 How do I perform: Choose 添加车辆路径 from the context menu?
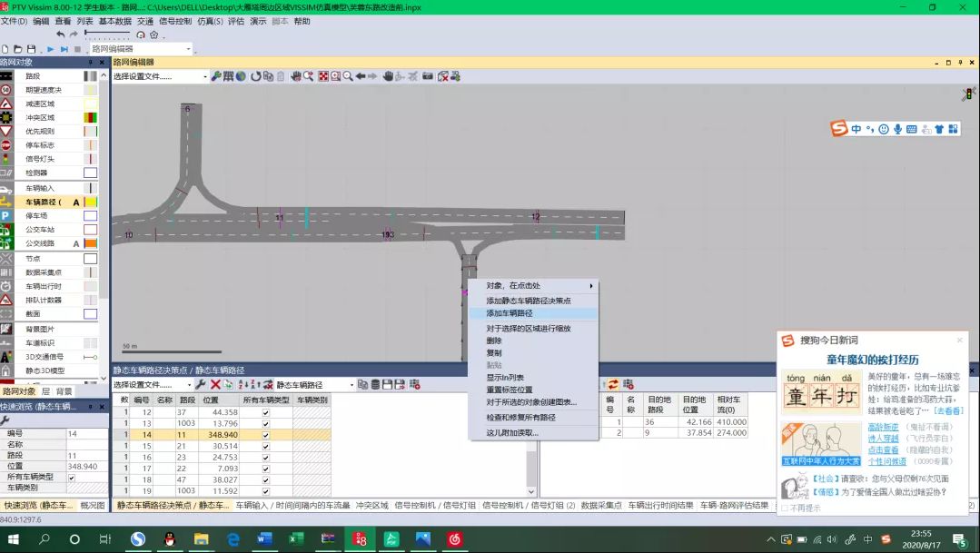510,312
